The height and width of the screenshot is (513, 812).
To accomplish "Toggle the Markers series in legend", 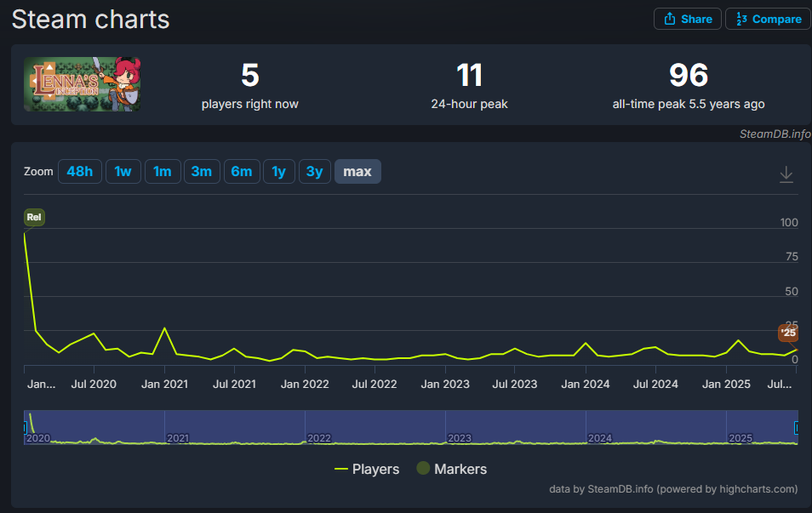I will click(x=452, y=469).
